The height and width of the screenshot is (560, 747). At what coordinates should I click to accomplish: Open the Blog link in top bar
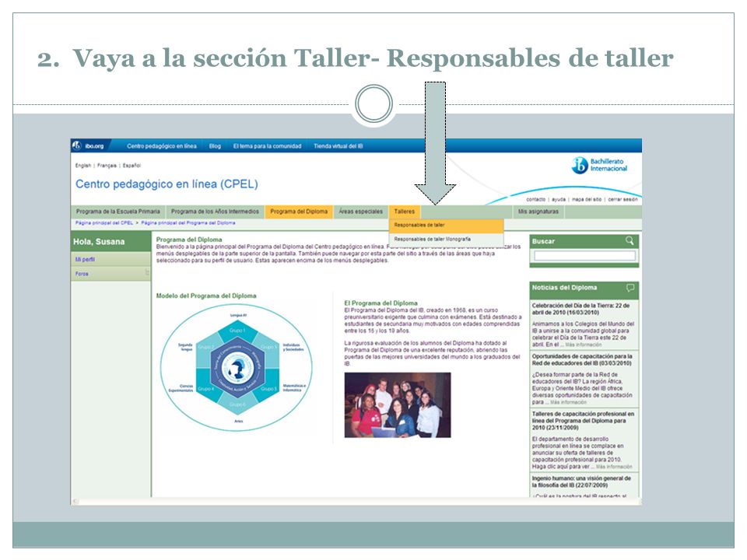[x=215, y=146]
